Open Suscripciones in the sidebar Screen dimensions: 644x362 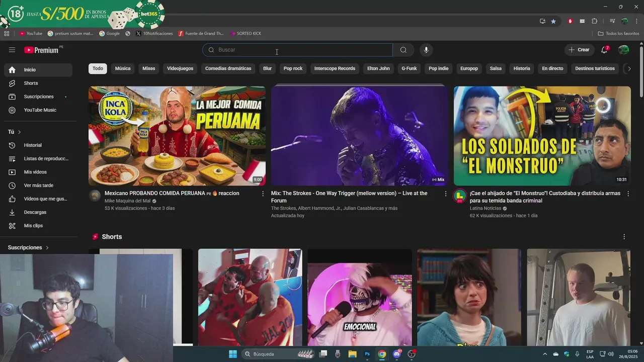38,97
